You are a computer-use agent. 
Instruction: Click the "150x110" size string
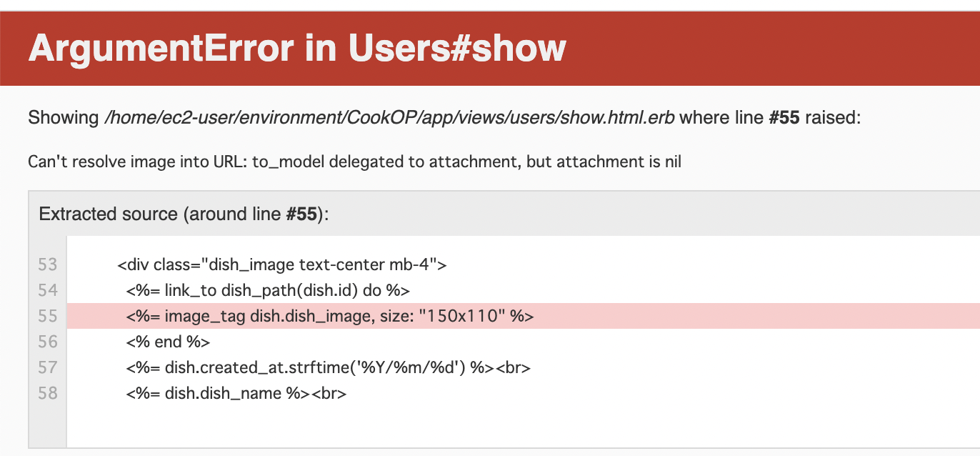pos(462,316)
